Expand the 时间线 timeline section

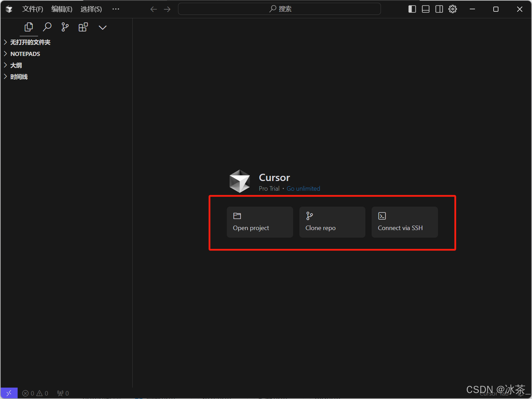(66, 77)
